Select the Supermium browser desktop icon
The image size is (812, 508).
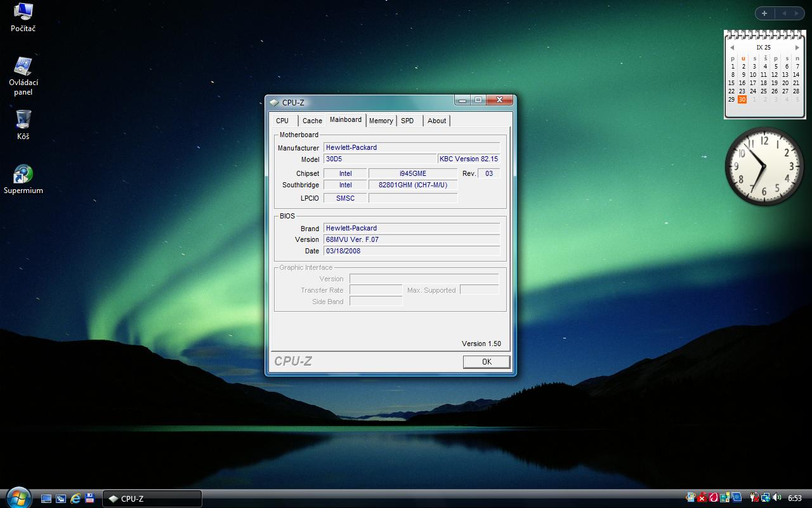[23, 179]
